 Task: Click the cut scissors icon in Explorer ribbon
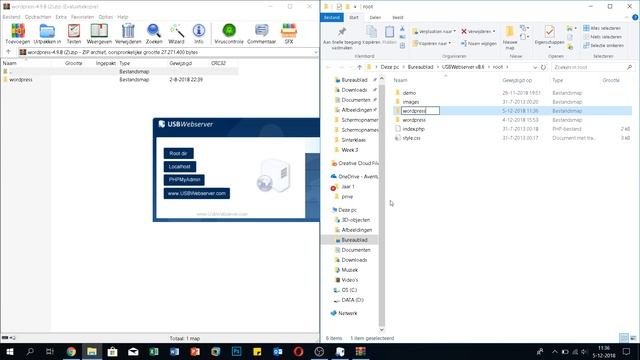point(402,29)
